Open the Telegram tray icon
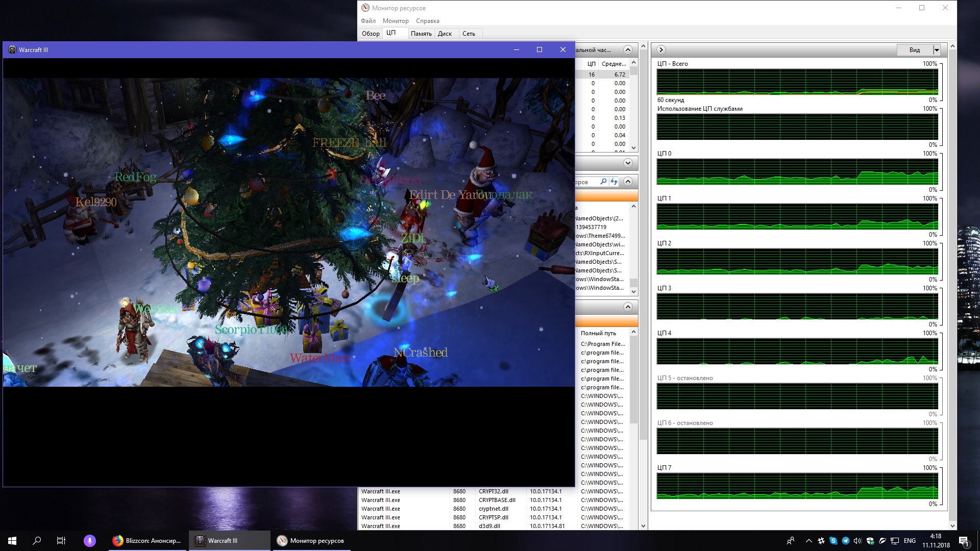980x551 pixels. coord(845,541)
